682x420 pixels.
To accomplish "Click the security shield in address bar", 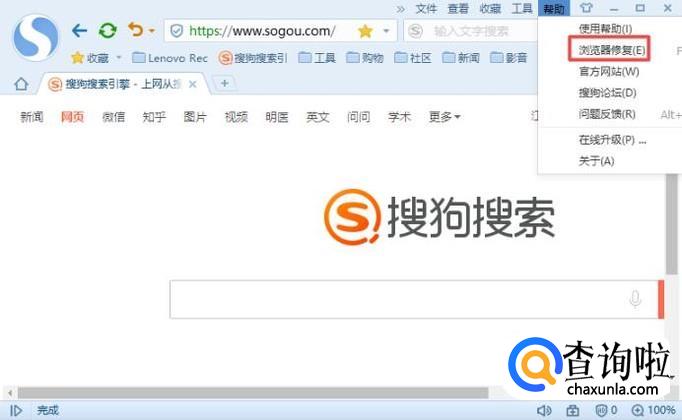I will (x=177, y=31).
